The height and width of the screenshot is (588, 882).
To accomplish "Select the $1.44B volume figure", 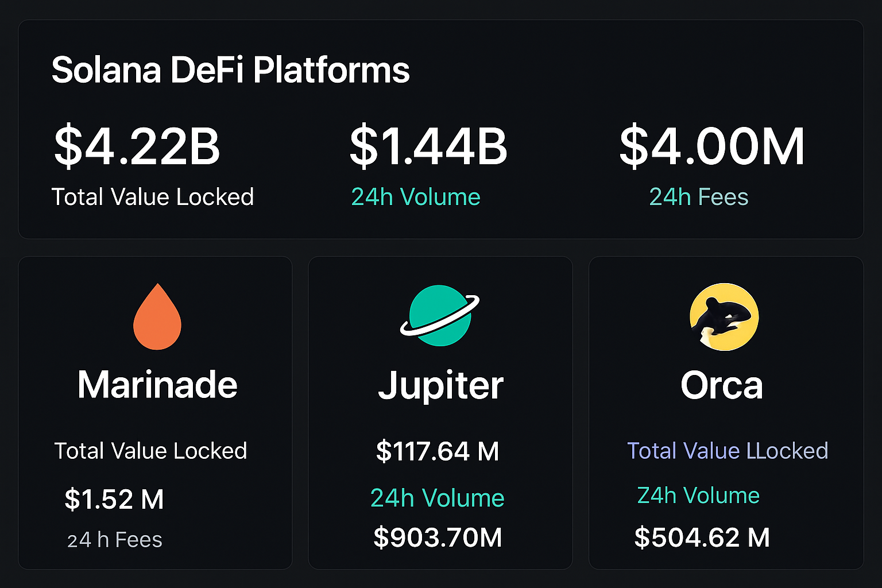I will coord(428,146).
